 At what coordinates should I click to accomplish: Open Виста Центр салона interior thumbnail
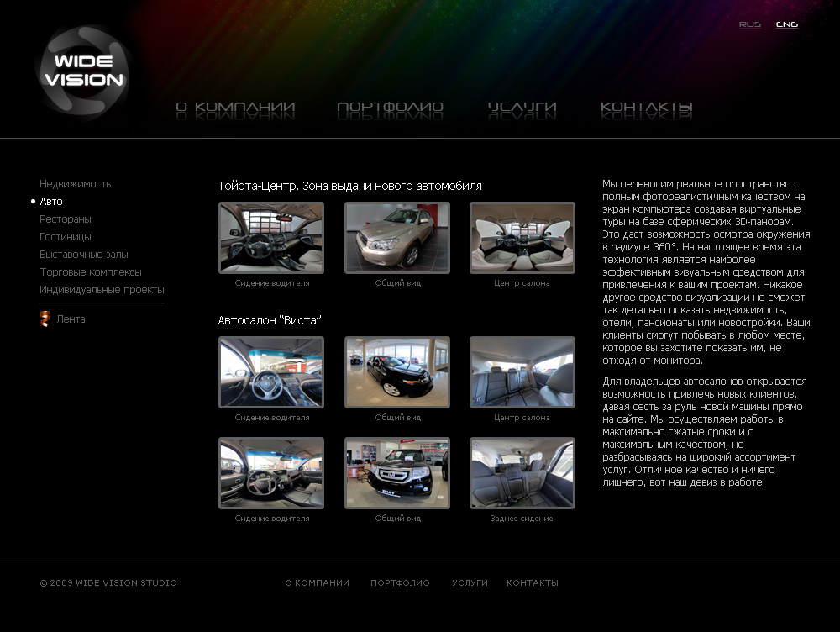coord(522,372)
